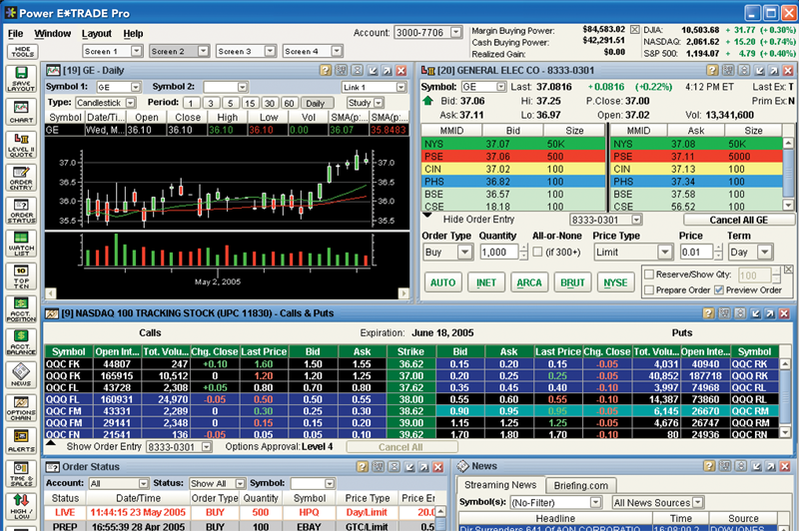Click the chart horizontal scrollbar
Screen dimensions: 799x532
(227, 293)
